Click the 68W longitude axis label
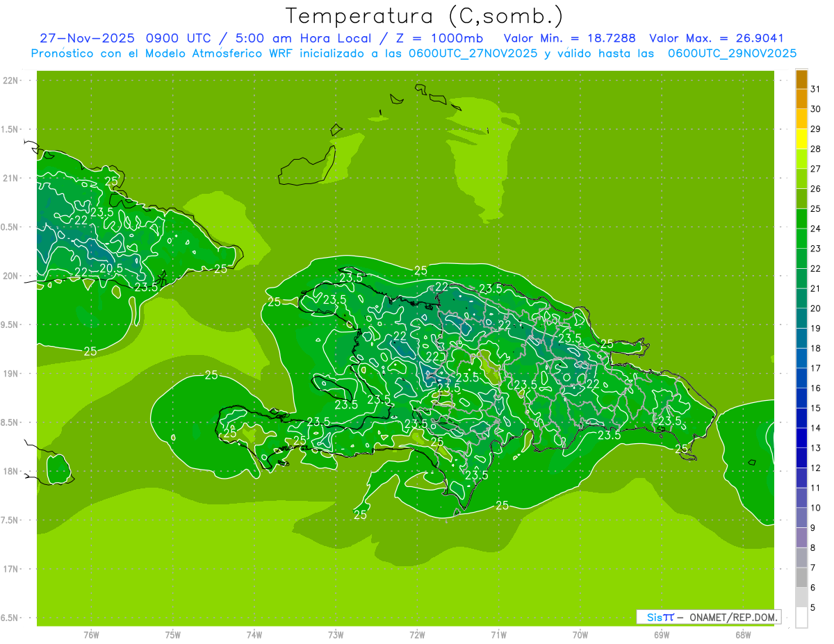 742,635
